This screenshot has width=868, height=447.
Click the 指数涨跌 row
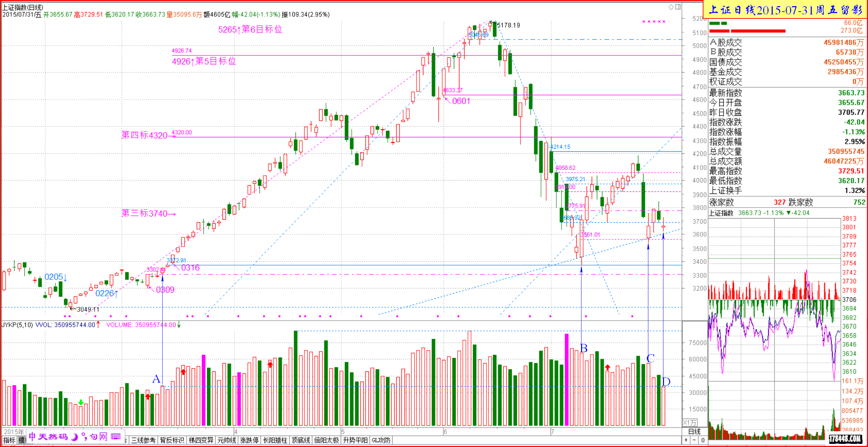click(786, 122)
